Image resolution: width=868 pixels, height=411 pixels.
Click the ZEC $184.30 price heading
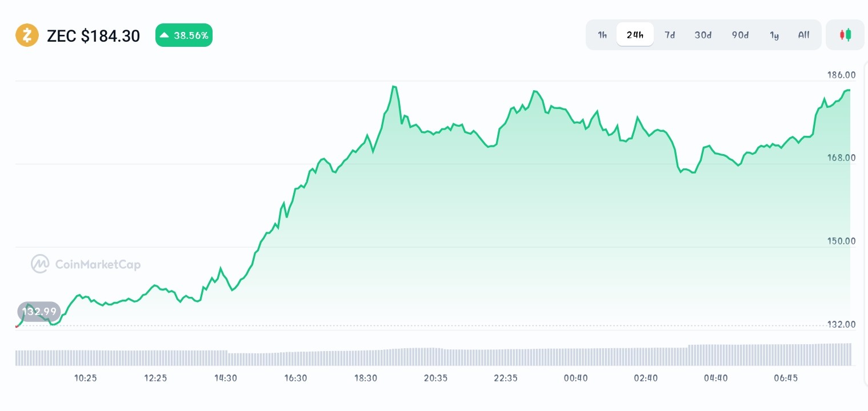(94, 36)
